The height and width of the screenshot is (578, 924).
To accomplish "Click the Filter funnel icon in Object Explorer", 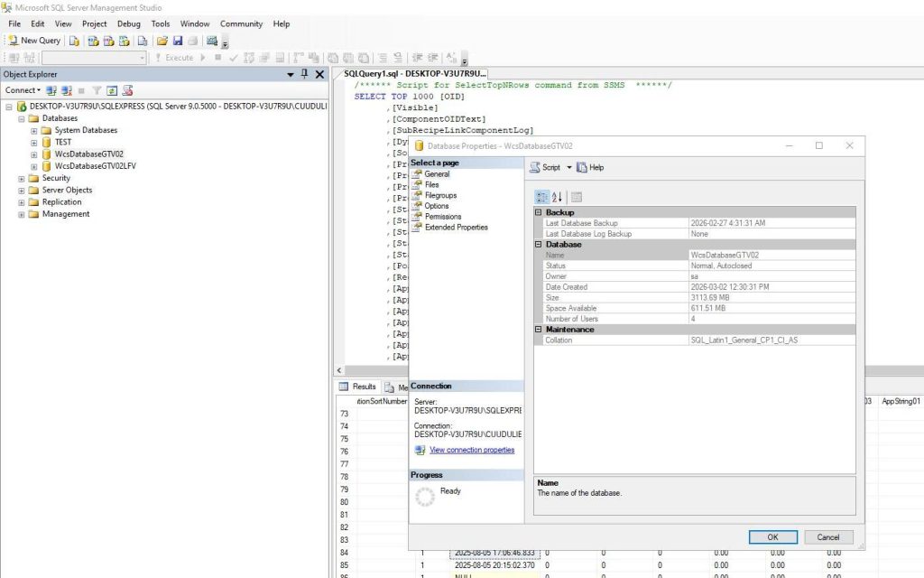I will (x=97, y=90).
